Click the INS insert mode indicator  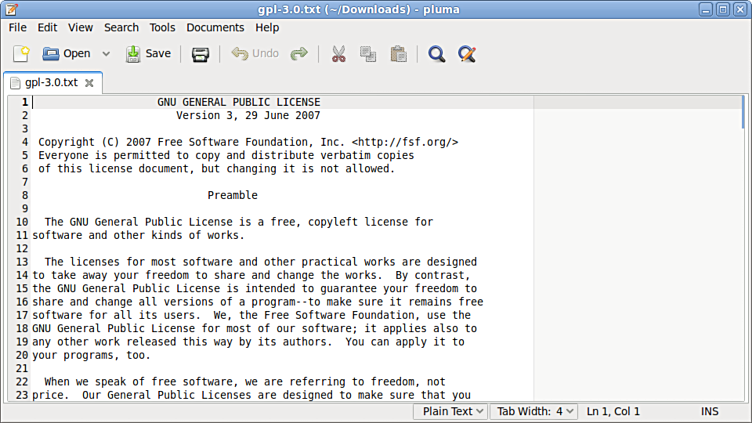[x=710, y=411]
